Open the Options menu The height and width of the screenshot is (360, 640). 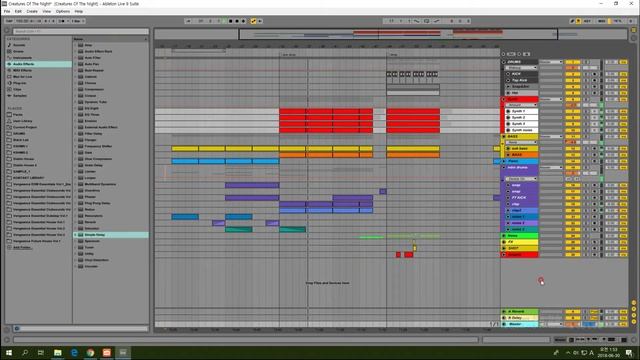[63, 11]
